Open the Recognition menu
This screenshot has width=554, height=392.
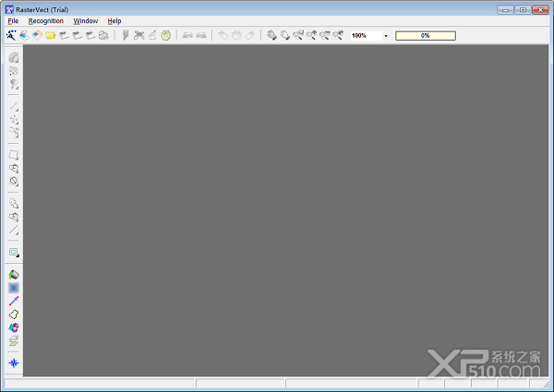pyautogui.click(x=46, y=21)
